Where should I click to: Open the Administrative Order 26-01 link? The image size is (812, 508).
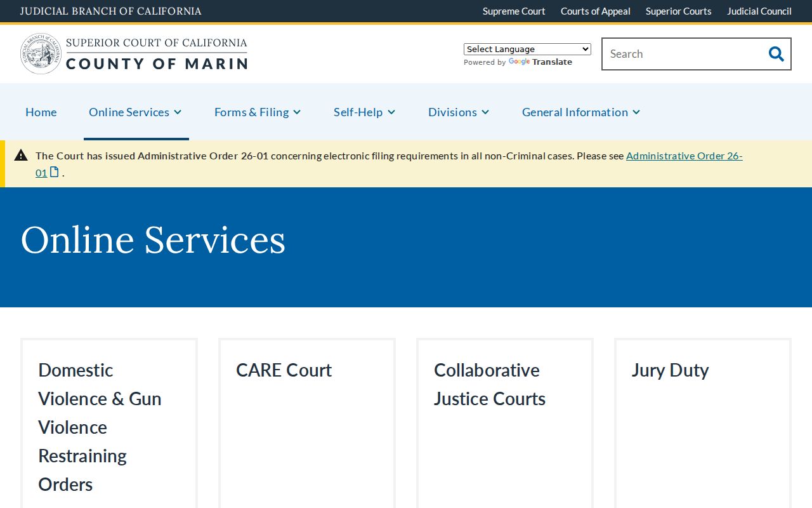(684, 156)
